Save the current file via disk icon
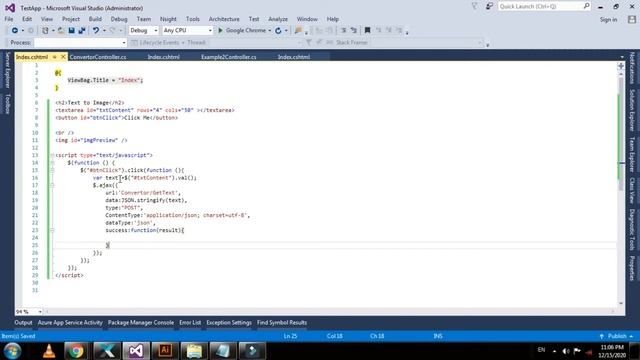Screen dimensions: 640x360 pyautogui.click(x=71, y=31)
